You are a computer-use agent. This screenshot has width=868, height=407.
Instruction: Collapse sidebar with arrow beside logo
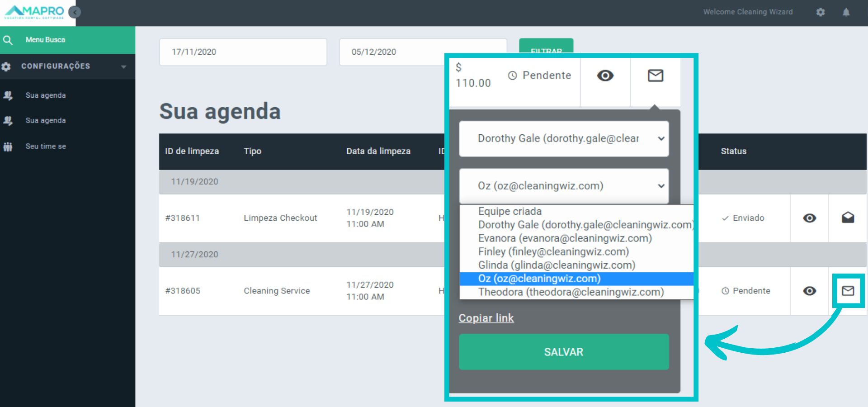[75, 12]
